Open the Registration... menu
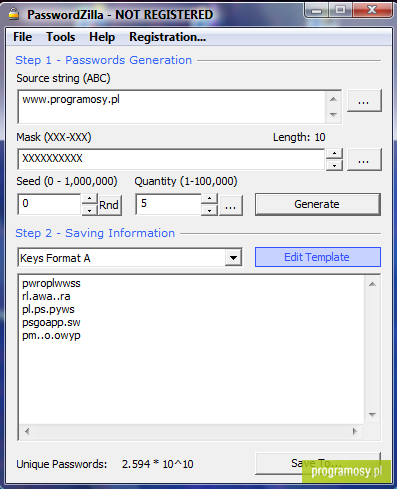The height and width of the screenshot is (489, 397). point(167,37)
